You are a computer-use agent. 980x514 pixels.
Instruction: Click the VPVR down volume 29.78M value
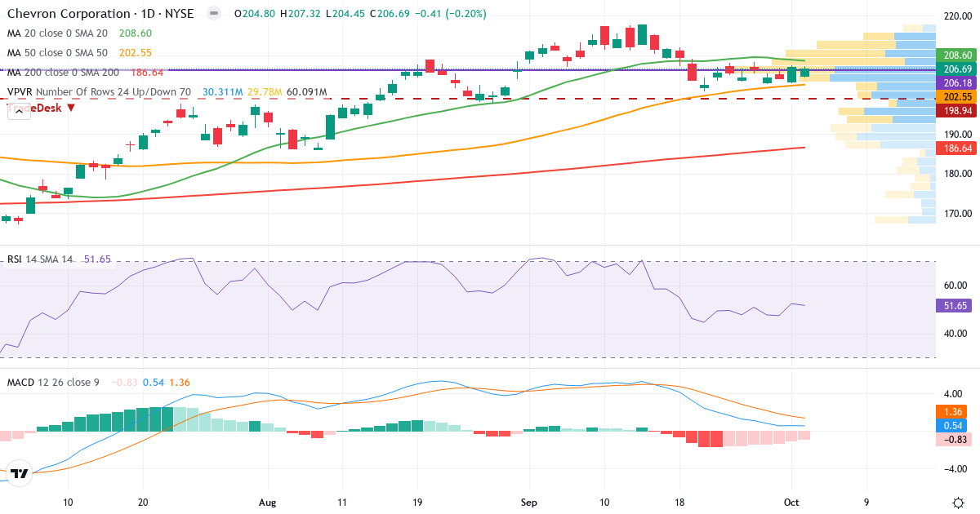[x=263, y=92]
